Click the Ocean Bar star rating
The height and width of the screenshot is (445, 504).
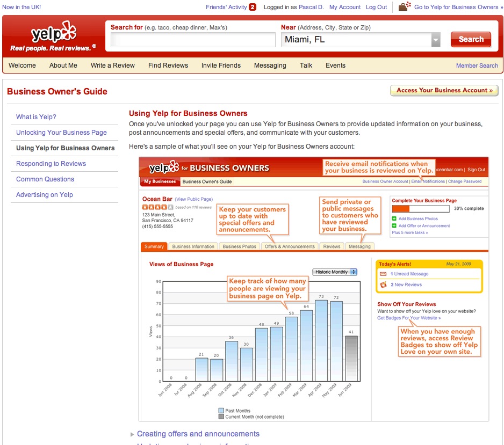point(157,207)
